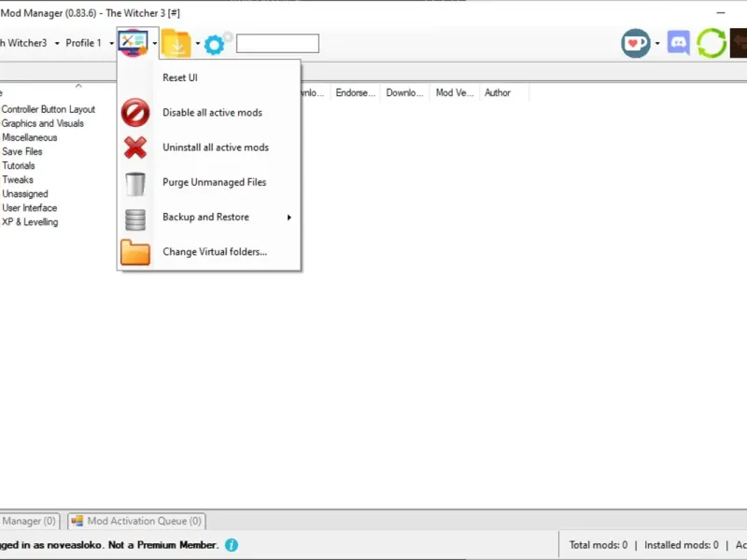
Task: Click the red Disable all active mods icon
Action: 135,113
